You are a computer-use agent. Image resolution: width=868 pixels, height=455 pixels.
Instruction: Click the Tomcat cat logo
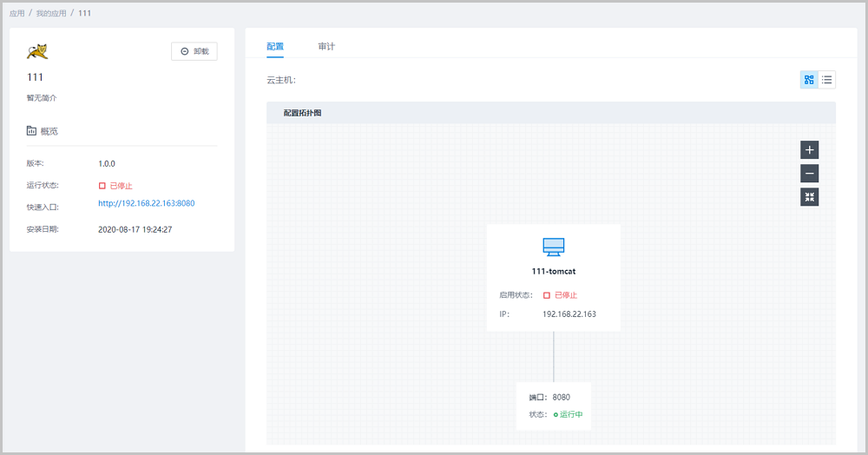click(36, 51)
